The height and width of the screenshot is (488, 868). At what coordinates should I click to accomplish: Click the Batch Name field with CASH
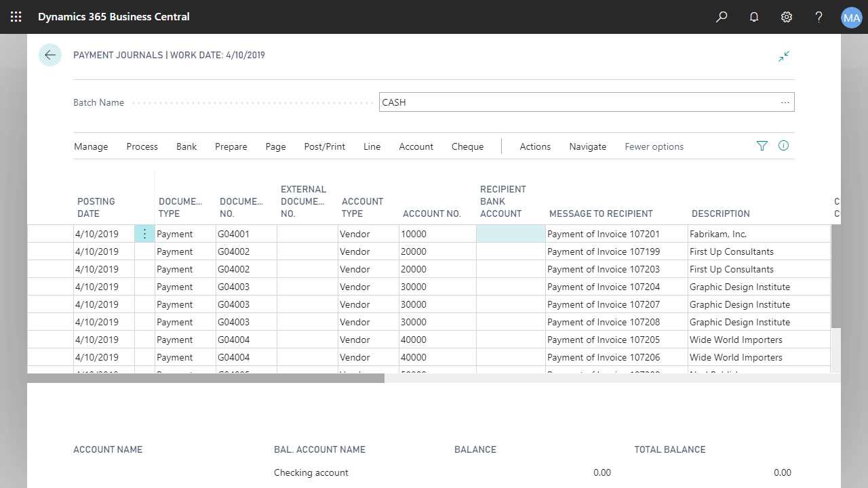[587, 102]
